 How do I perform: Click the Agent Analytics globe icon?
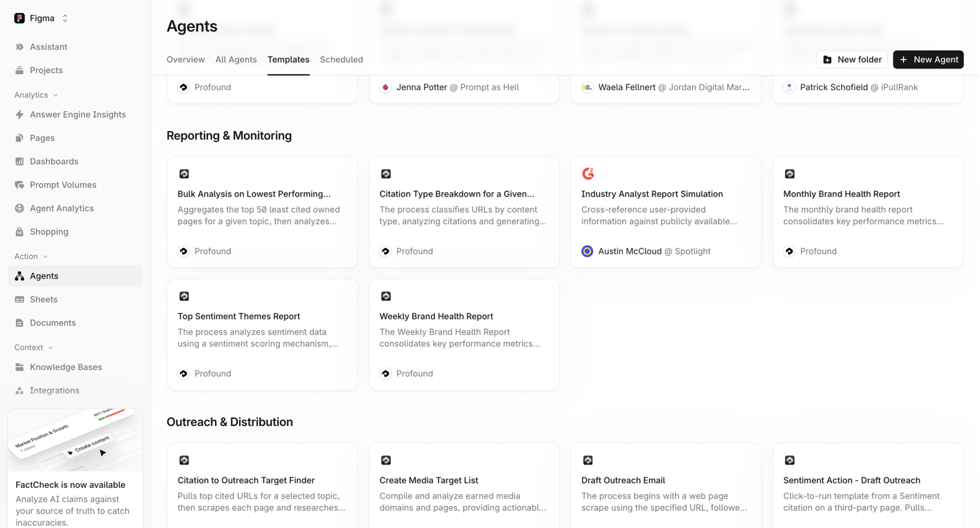click(x=19, y=208)
